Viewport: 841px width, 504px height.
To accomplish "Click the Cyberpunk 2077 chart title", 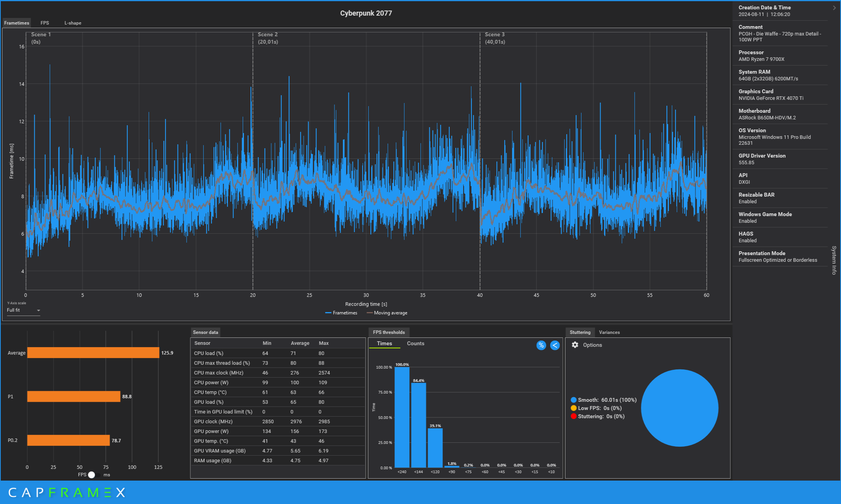I will click(x=366, y=13).
